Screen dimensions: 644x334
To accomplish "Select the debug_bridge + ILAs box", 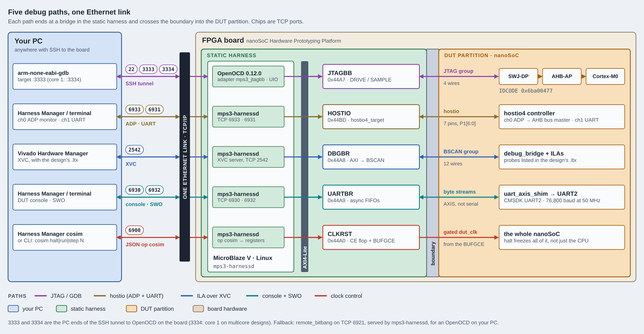I will tap(562, 157).
